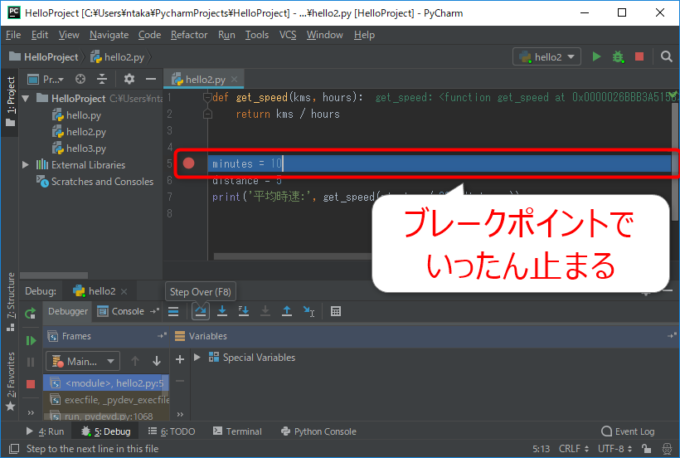Select next frame down arrow

coord(157,361)
